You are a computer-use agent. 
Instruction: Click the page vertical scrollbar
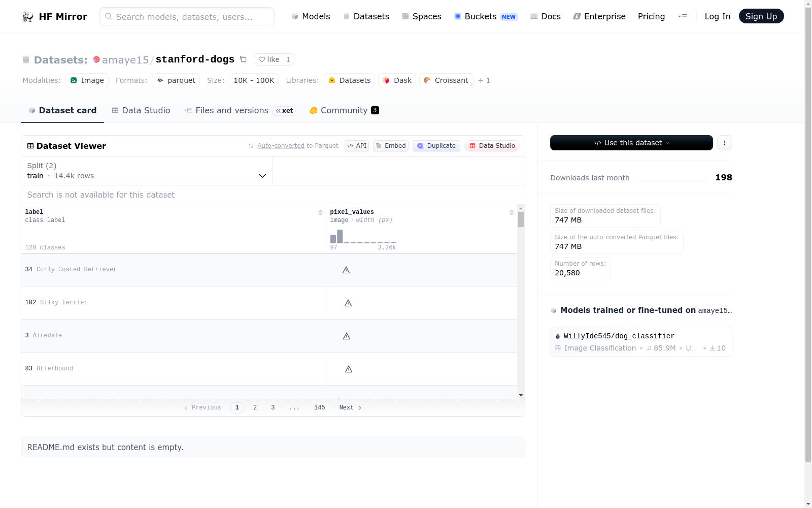tap(808, 234)
